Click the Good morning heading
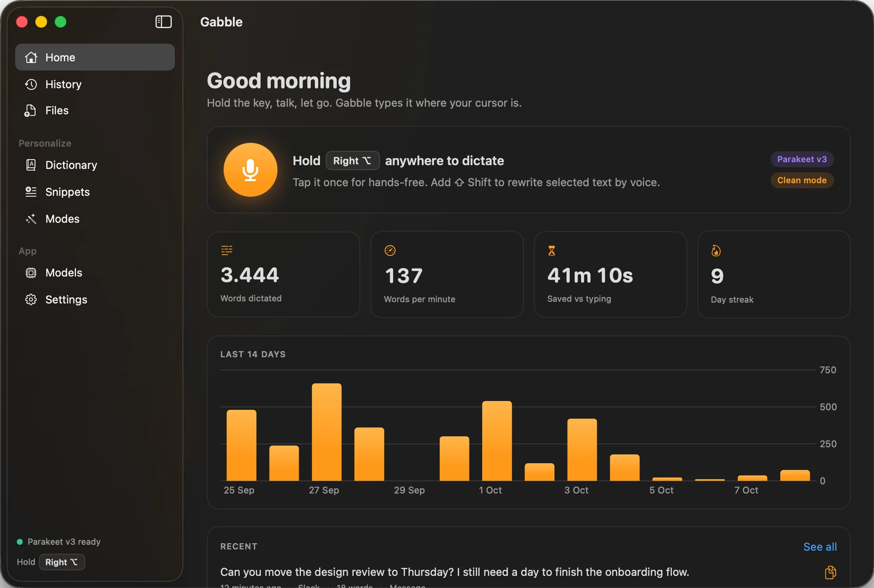This screenshot has height=588, width=874. click(x=279, y=81)
